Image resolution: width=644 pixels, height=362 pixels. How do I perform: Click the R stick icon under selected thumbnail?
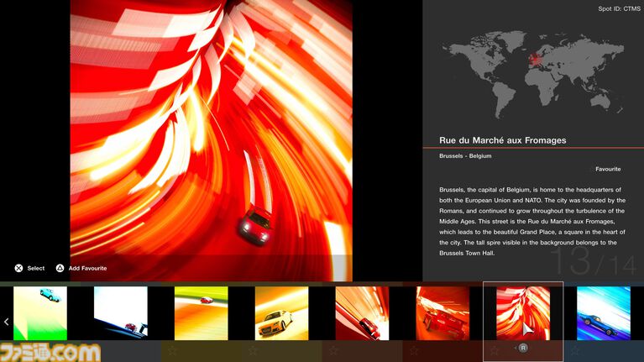(523, 348)
